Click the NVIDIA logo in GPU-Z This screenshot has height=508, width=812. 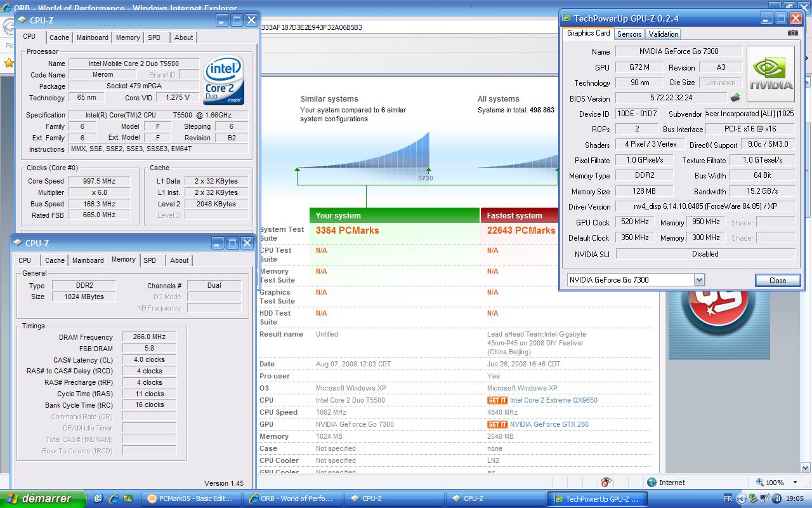pyautogui.click(x=771, y=74)
